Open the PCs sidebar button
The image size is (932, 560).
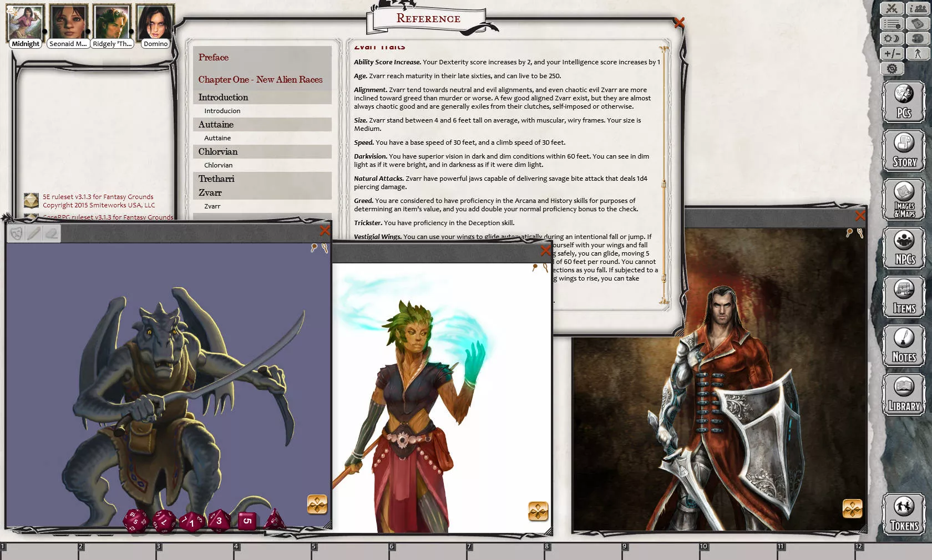click(x=904, y=102)
